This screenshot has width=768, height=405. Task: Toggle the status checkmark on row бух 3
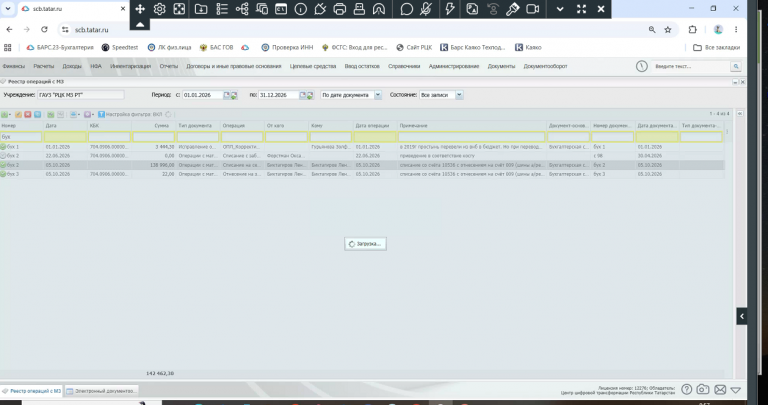coord(3,174)
